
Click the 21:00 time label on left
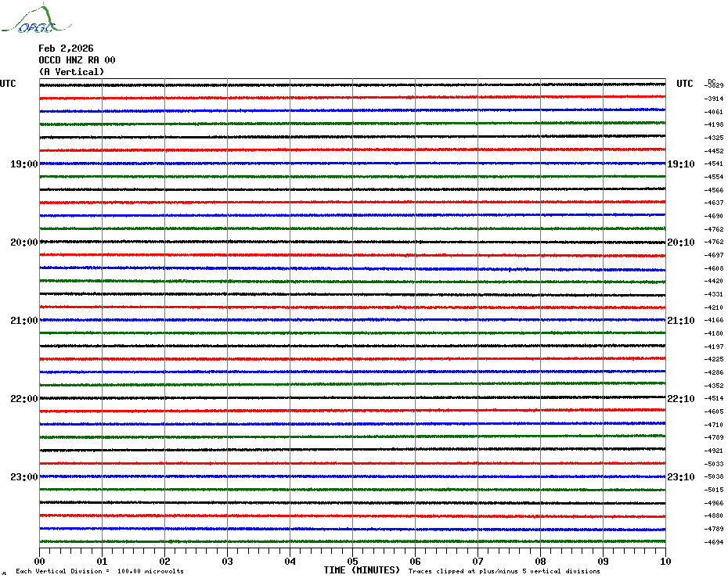(x=23, y=321)
